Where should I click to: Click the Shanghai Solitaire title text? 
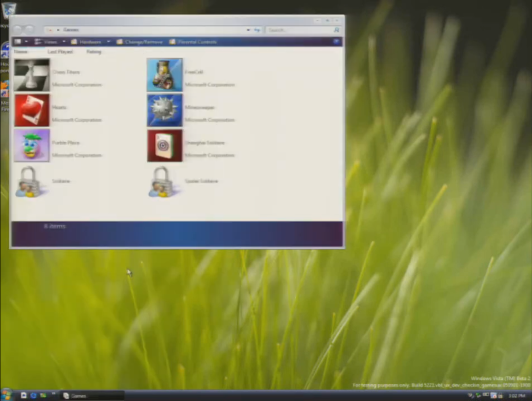point(205,142)
